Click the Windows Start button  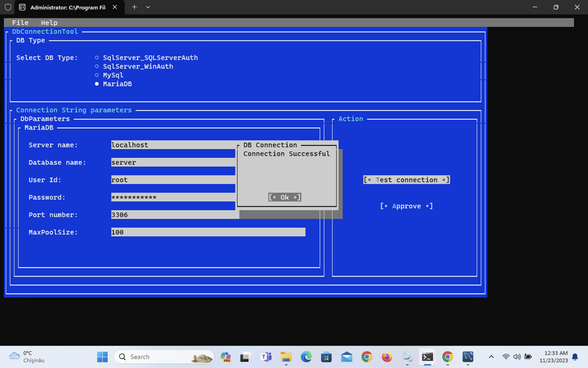tap(102, 357)
